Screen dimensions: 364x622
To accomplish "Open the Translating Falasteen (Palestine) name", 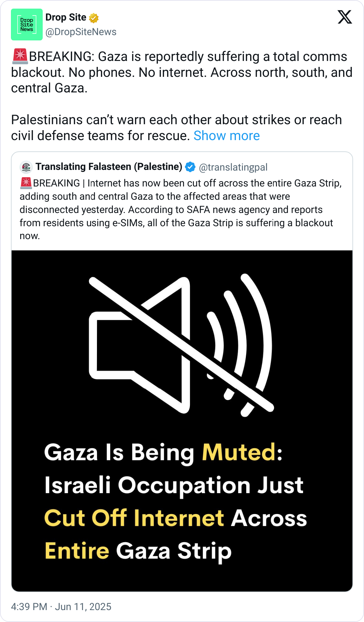I will click(x=109, y=167).
